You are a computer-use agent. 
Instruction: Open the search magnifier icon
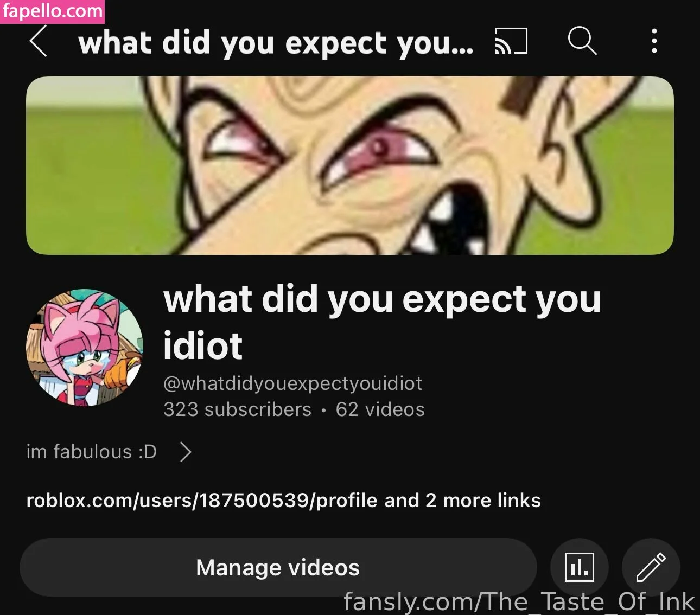click(582, 41)
